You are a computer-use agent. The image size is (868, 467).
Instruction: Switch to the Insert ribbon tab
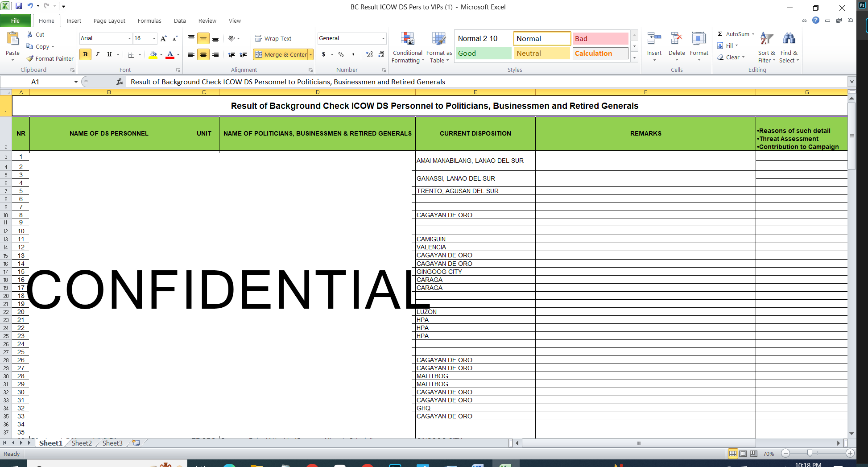74,21
